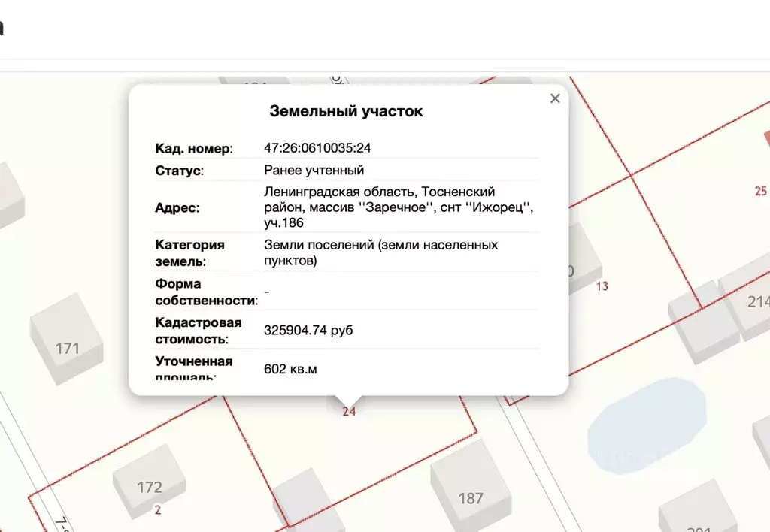Click parcel label 24 below the popup
This screenshot has width=770, height=532.
point(348,411)
